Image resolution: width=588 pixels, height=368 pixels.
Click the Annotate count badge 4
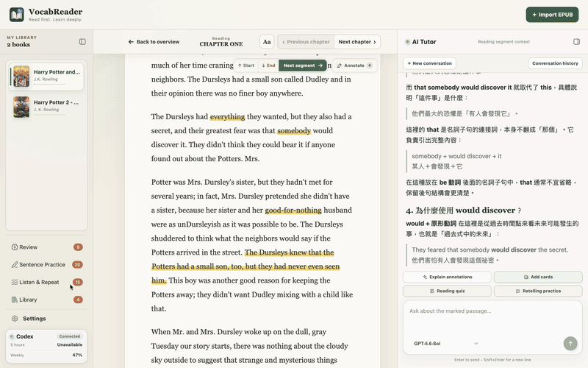tap(370, 66)
